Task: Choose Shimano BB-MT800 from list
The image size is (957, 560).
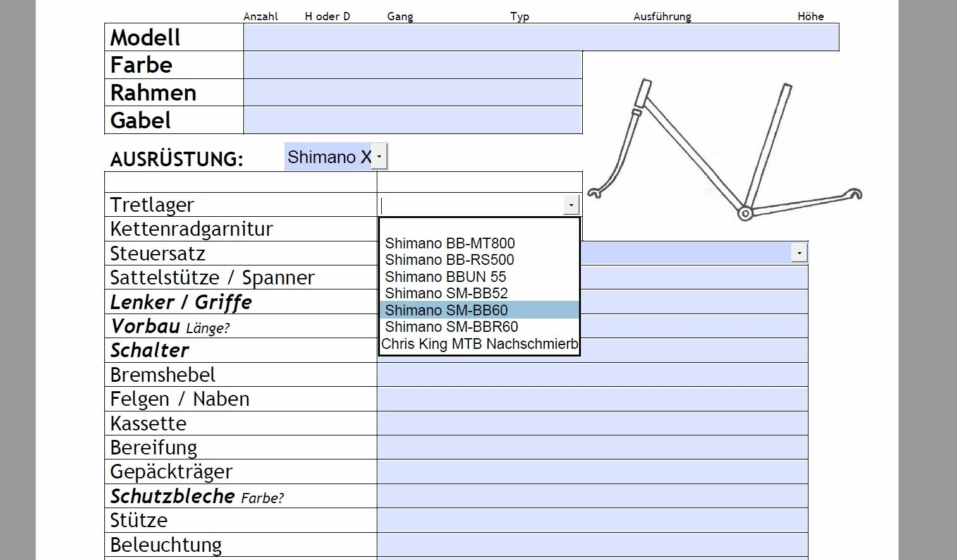Action: coord(479,243)
